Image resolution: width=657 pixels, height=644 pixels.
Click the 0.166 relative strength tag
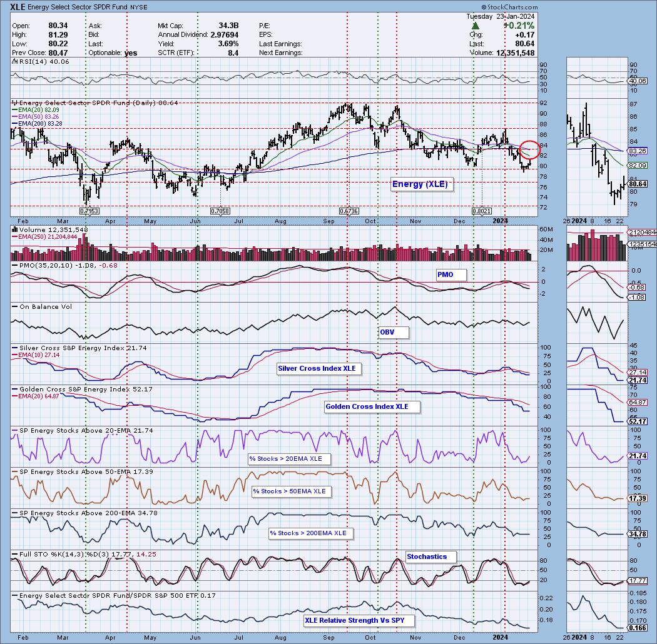click(x=638, y=628)
